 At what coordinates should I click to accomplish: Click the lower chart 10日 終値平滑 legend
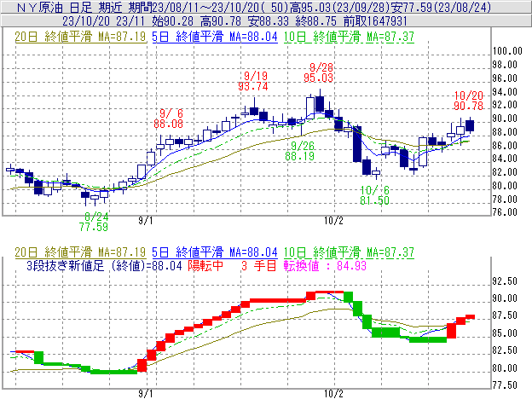coord(349,252)
